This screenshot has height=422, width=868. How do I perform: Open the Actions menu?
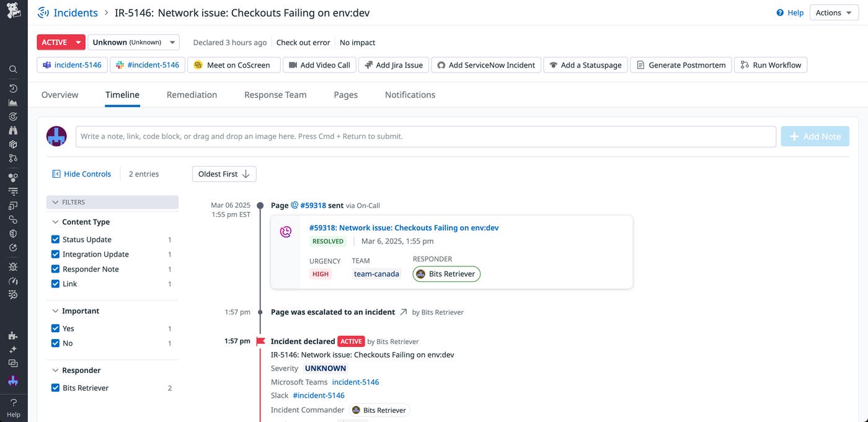click(x=833, y=12)
